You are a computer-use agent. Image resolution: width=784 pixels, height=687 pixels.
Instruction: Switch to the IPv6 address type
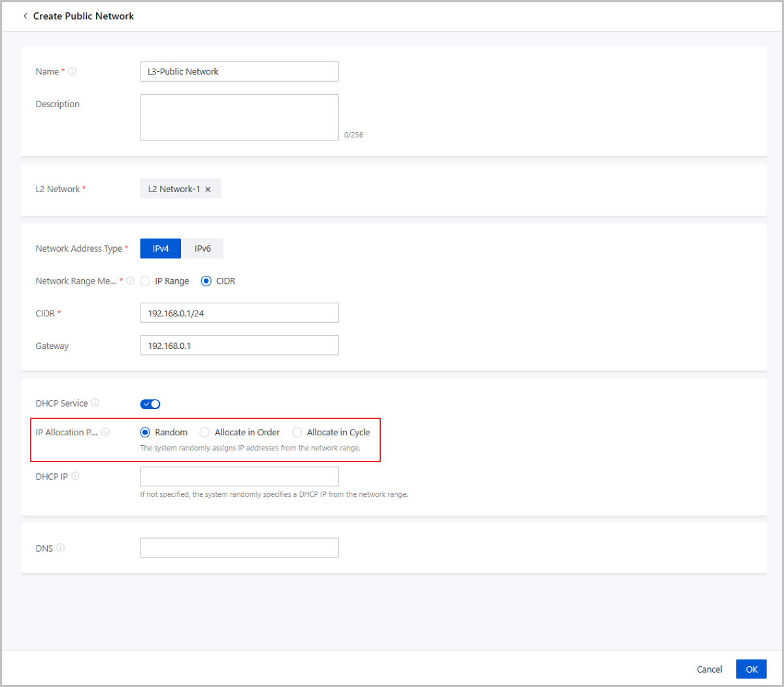[203, 248]
